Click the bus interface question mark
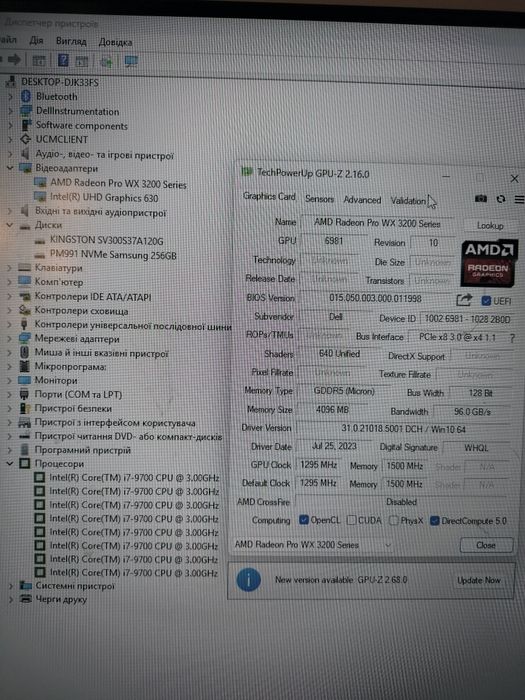525x700 pixels. [x=512, y=338]
